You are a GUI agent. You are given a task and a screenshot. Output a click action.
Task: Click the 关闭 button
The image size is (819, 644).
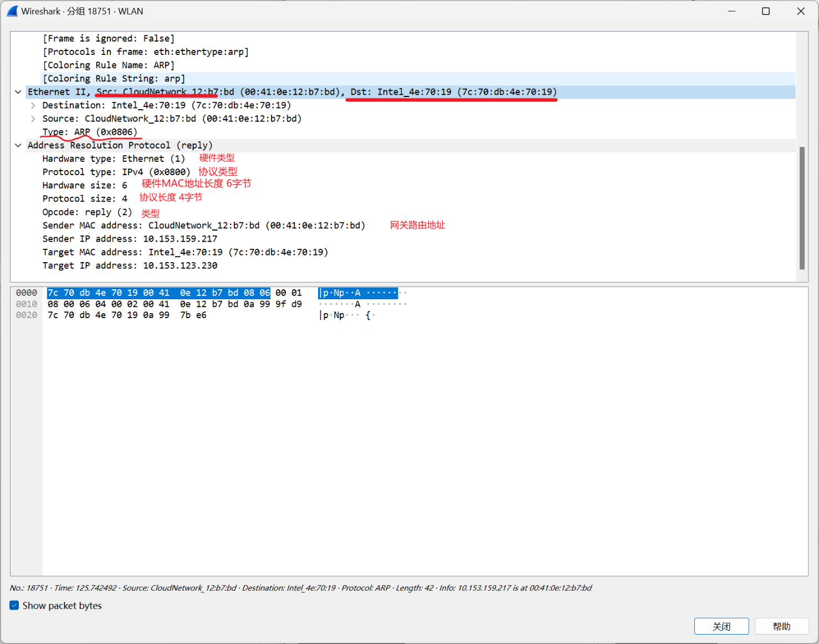coord(721,626)
